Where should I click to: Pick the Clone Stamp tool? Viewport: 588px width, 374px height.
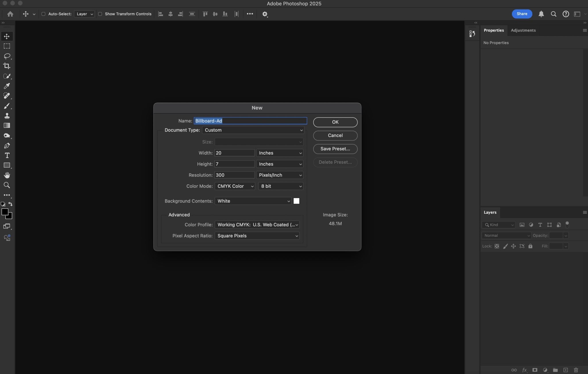[7, 116]
